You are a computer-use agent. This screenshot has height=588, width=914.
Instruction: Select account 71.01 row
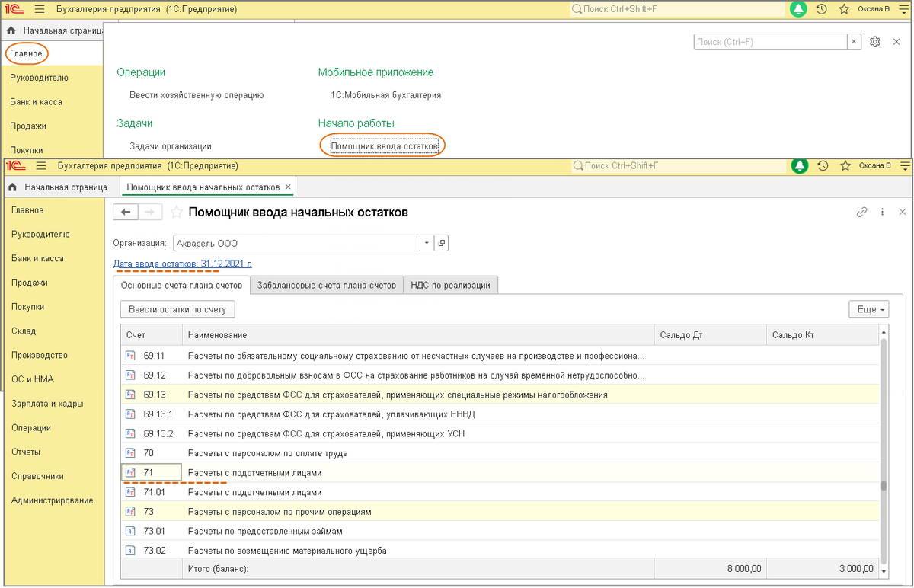pos(500,492)
